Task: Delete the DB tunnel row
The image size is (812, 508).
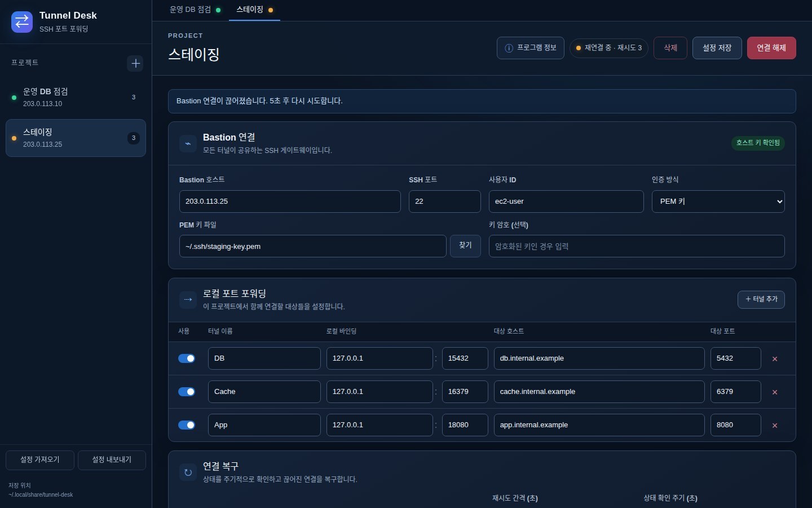Action: 775,359
